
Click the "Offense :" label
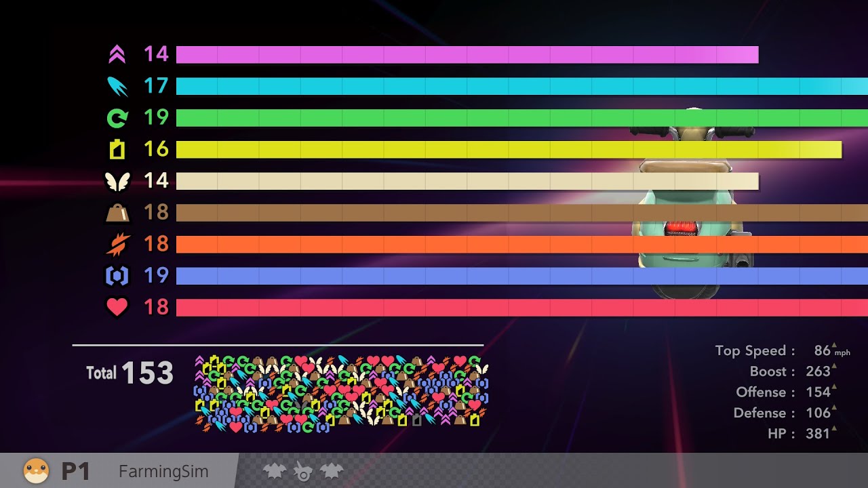766,392
